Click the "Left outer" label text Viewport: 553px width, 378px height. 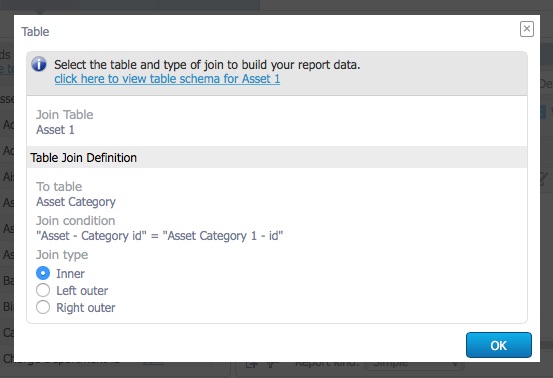(x=82, y=291)
